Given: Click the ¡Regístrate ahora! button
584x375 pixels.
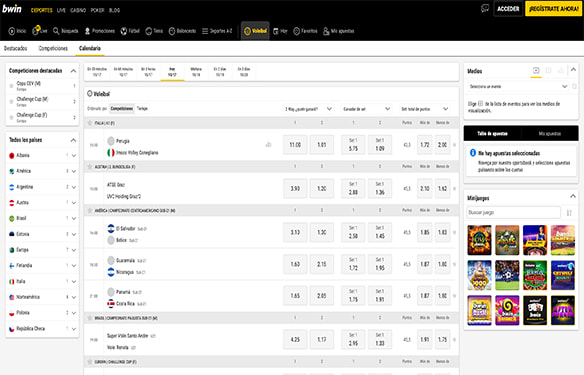Looking at the screenshot, I should tap(553, 9).
